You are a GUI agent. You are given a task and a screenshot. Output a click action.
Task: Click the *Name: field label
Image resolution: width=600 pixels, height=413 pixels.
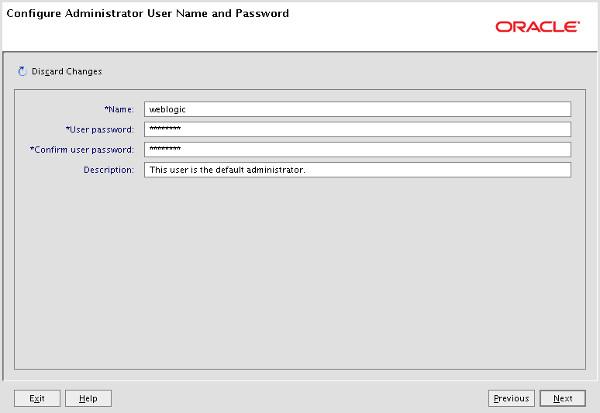point(119,109)
